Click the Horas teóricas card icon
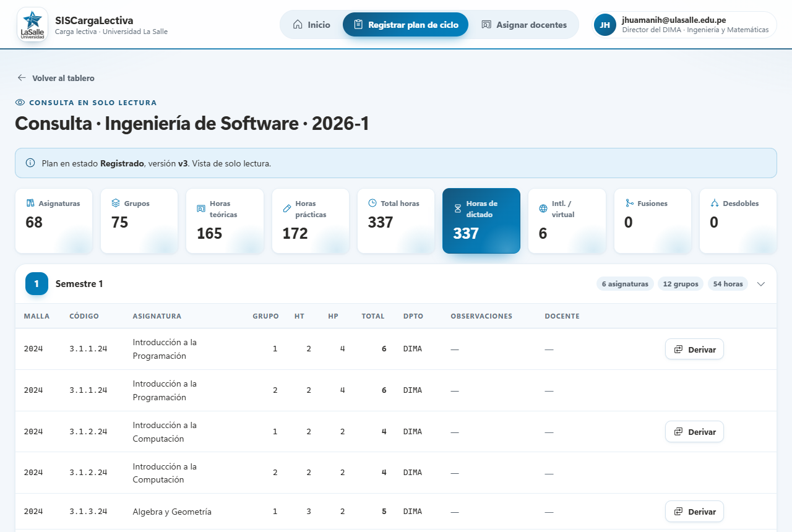Image resolution: width=792 pixels, height=532 pixels. [200, 208]
